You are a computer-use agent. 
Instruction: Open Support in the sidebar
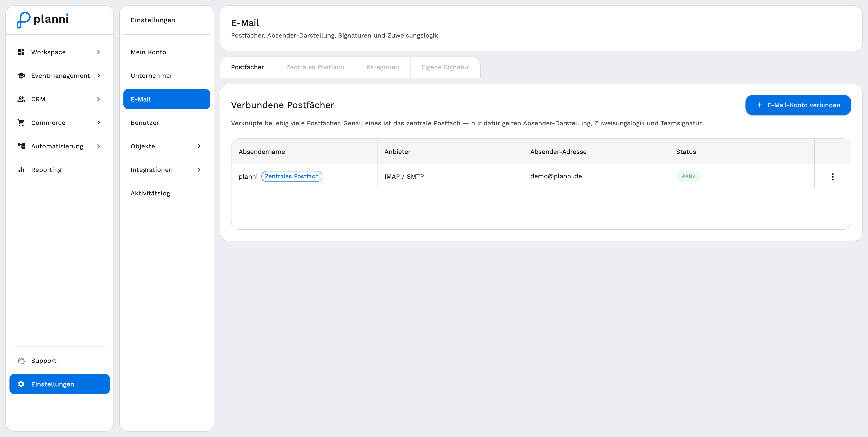pos(60,361)
